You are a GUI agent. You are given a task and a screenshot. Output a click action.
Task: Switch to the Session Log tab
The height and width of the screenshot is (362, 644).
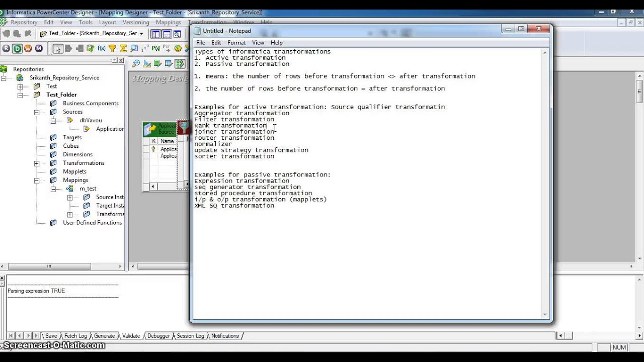[190, 336]
